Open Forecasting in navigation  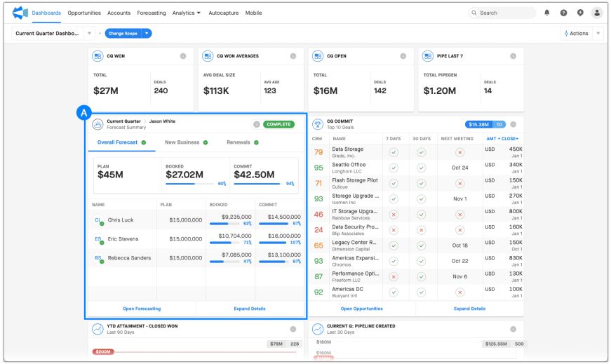pos(152,13)
